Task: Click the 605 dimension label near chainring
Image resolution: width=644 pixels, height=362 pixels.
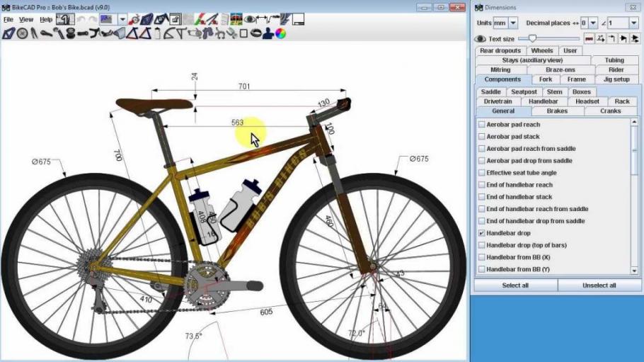Action: [x=266, y=312]
